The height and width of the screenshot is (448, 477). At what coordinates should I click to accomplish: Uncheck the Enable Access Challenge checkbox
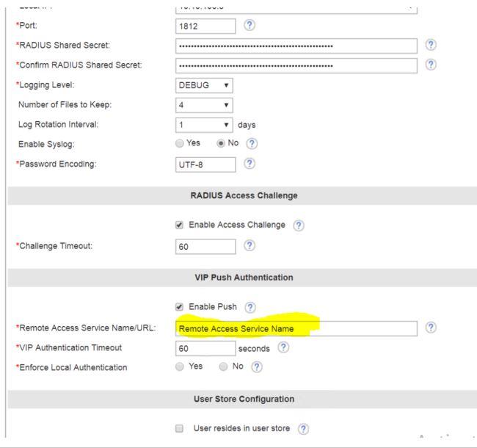[180, 225]
